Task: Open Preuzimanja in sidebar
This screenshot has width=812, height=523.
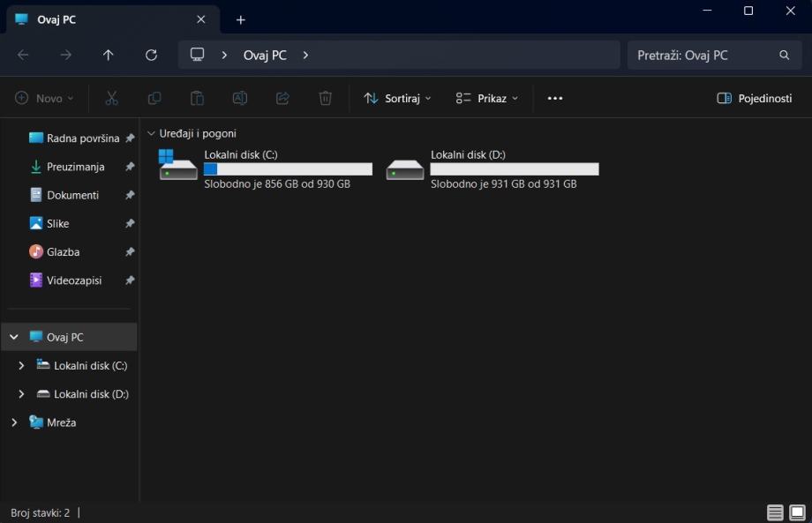Action: tap(67, 167)
